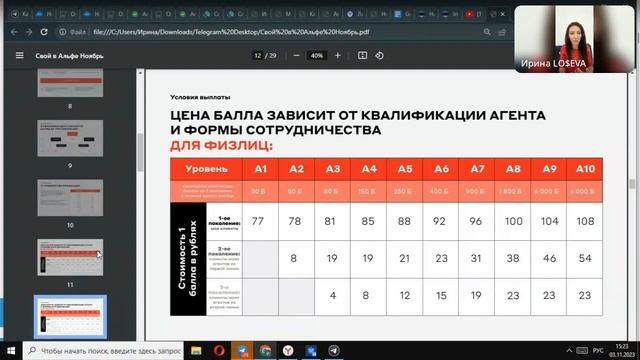Screen dimensions: 640x360
Task: Click the file URL address bar
Action: (231, 32)
